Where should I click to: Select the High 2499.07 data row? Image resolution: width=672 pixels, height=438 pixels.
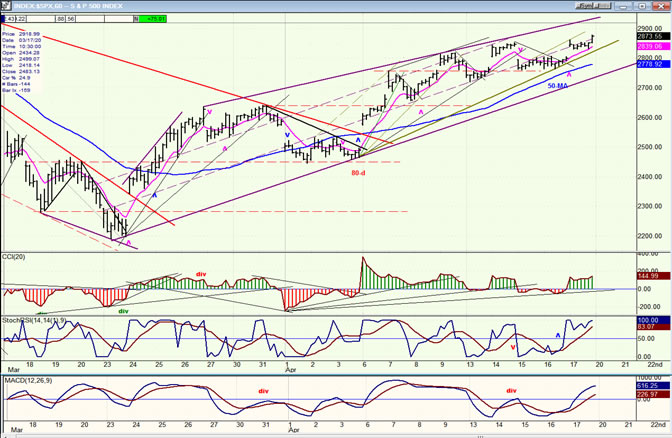(x=21, y=59)
